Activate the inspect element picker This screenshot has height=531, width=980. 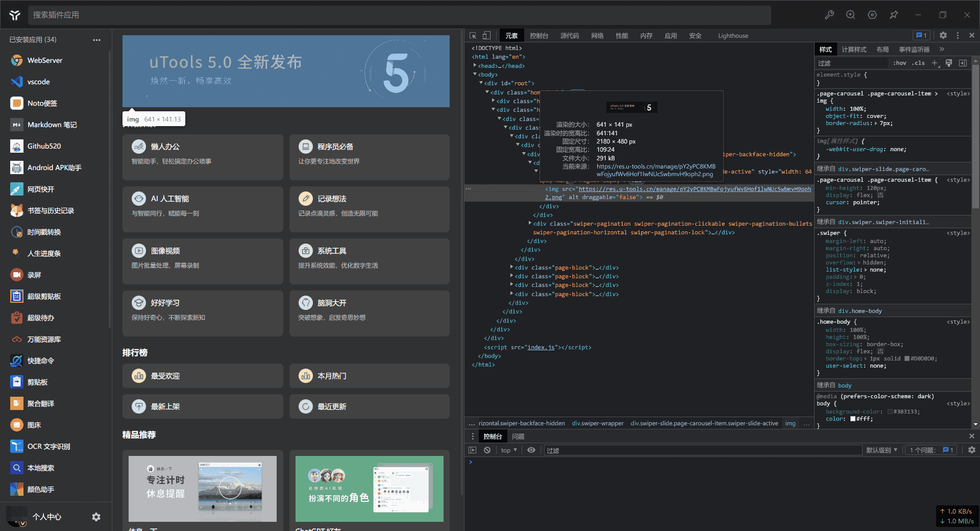[473, 36]
